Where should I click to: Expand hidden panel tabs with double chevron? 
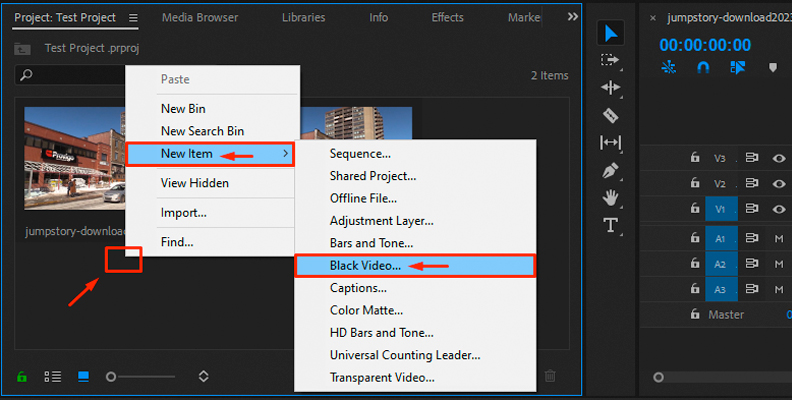pos(572,17)
